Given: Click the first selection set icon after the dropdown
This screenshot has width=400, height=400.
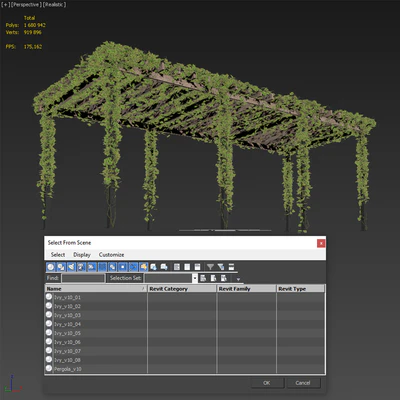Looking at the screenshot, I should tap(203, 278).
